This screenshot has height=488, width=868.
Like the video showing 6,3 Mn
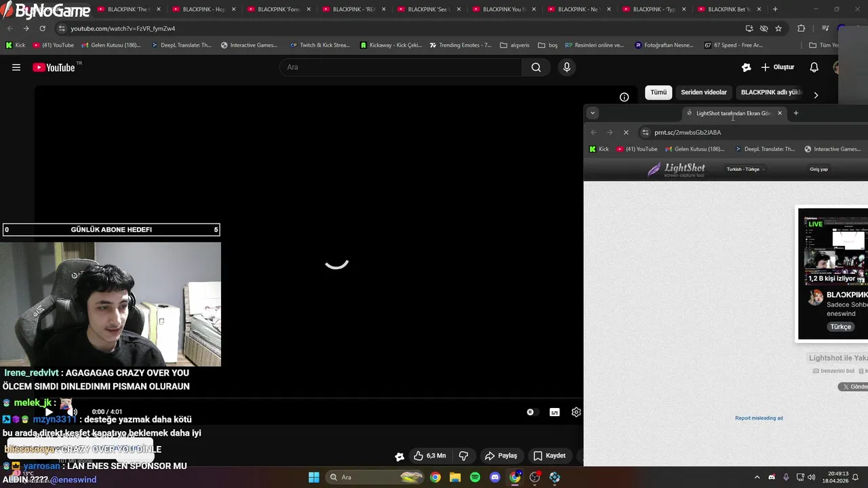tap(430, 455)
